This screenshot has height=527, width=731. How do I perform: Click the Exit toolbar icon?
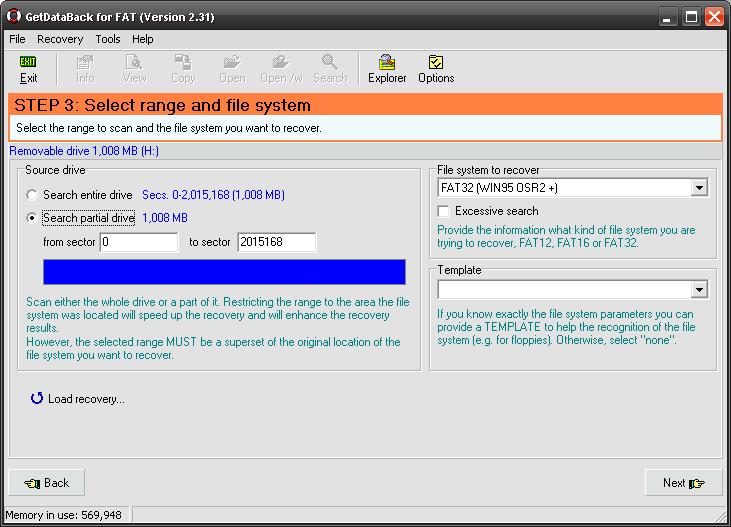pyautogui.click(x=28, y=69)
